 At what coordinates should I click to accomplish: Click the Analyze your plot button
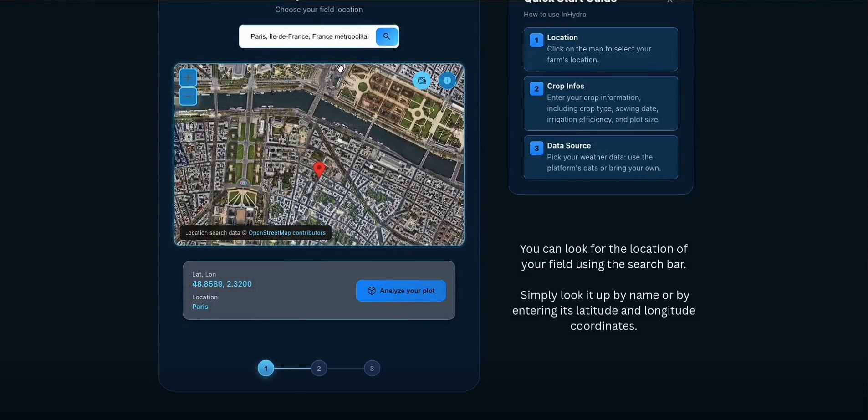pos(400,291)
